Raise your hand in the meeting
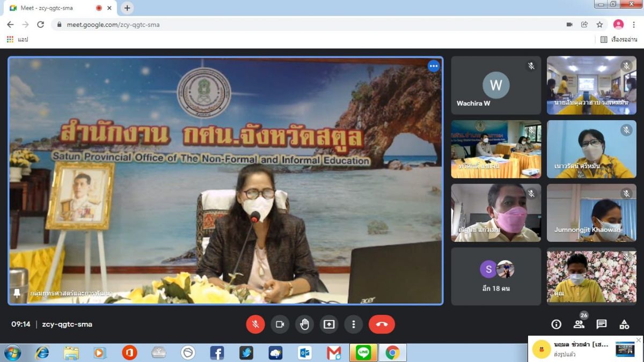The image size is (644, 362). click(x=304, y=324)
